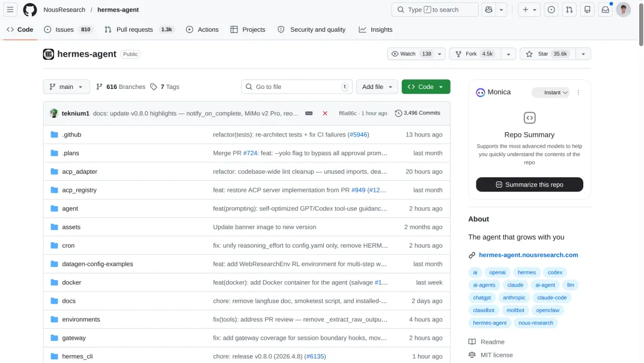Screen dimensions: 644x363
Task: View the 616 Branches list
Action: [120, 87]
